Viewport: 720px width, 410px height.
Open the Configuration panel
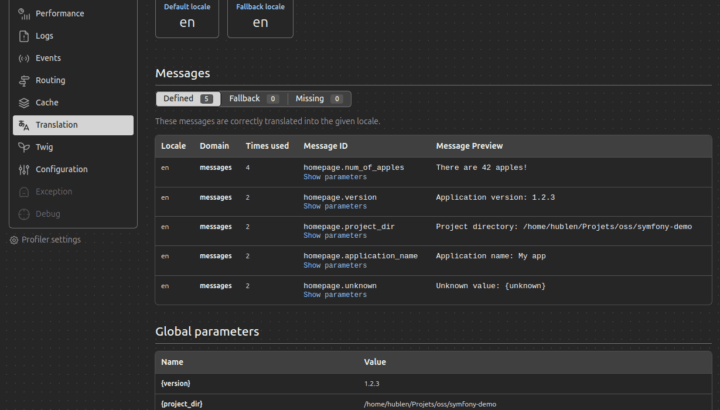click(x=73, y=169)
